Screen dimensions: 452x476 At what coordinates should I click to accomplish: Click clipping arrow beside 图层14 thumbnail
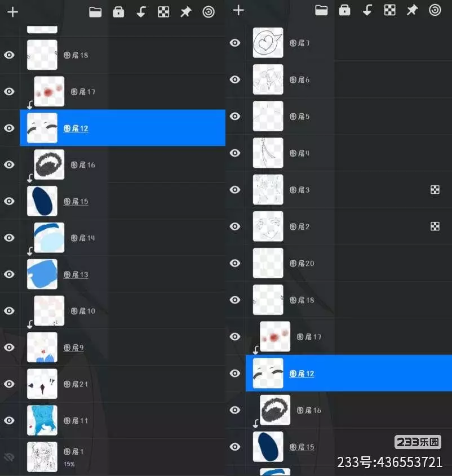pyautogui.click(x=30, y=251)
